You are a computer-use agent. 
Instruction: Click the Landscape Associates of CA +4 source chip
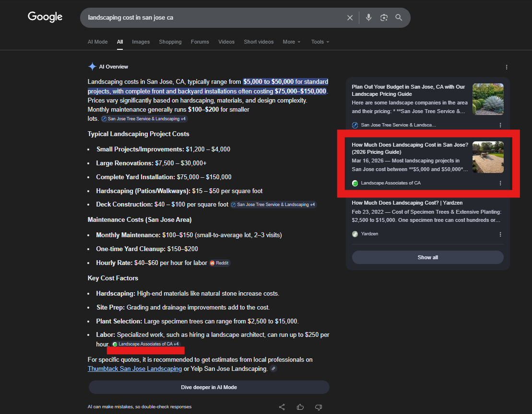[146, 344]
